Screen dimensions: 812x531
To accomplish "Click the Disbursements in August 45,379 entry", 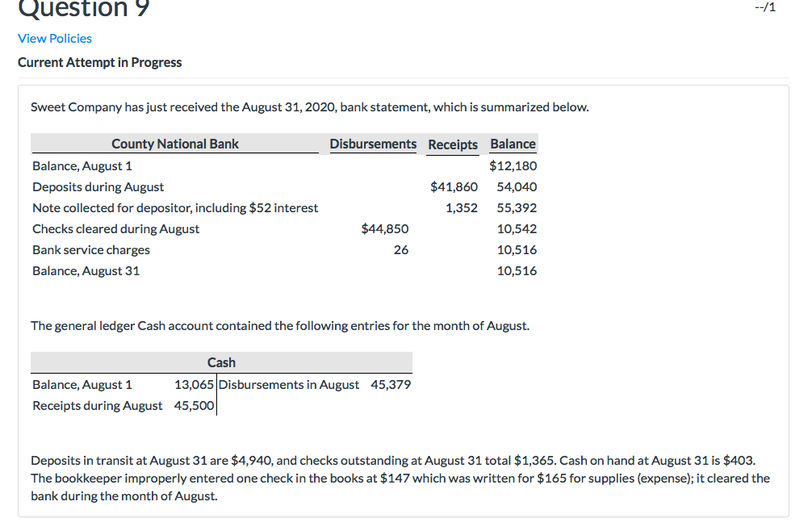I will 315,384.
